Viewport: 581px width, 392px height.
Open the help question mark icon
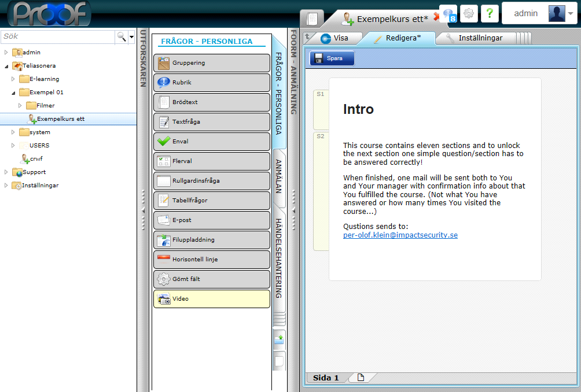click(x=490, y=13)
